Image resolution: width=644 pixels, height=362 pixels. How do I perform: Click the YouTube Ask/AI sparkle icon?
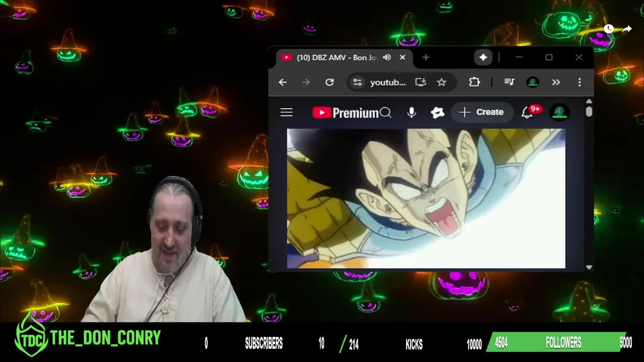(x=438, y=113)
